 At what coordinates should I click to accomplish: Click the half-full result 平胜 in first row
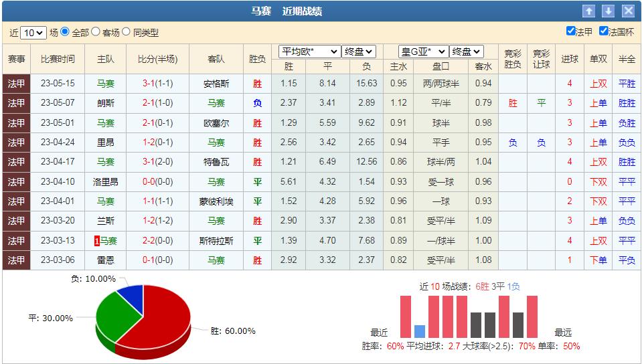[627, 84]
